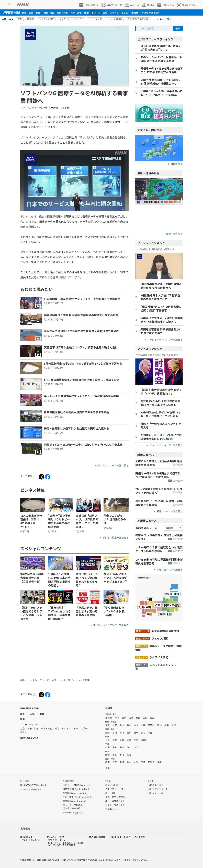Open the 日米韓商務・産業相会合 related article
The width and height of the screenshot is (203, 868).
(82, 299)
